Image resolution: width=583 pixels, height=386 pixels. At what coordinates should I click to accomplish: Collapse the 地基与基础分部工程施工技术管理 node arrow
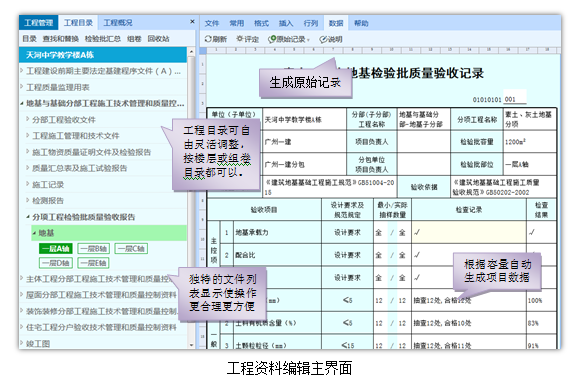pyautogui.click(x=22, y=103)
